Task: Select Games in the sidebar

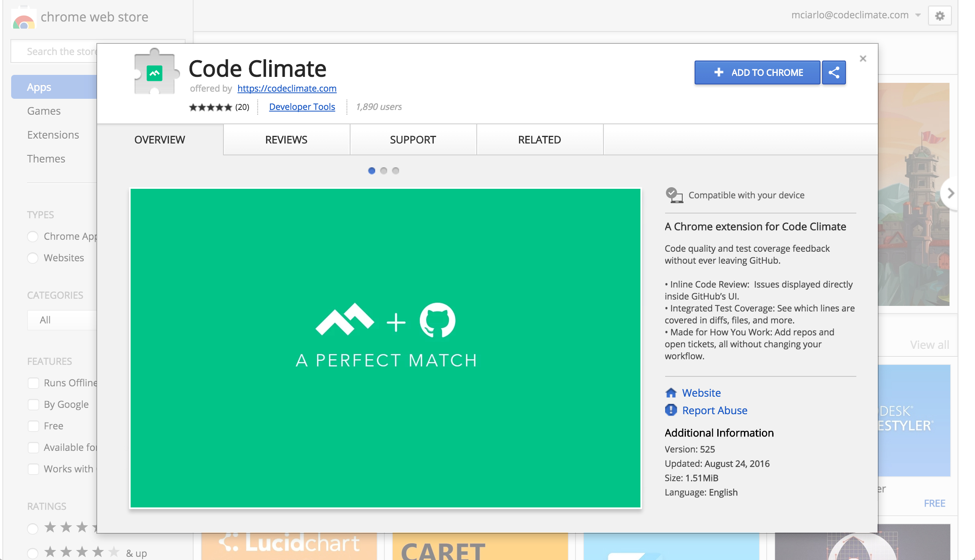Action: (x=44, y=111)
